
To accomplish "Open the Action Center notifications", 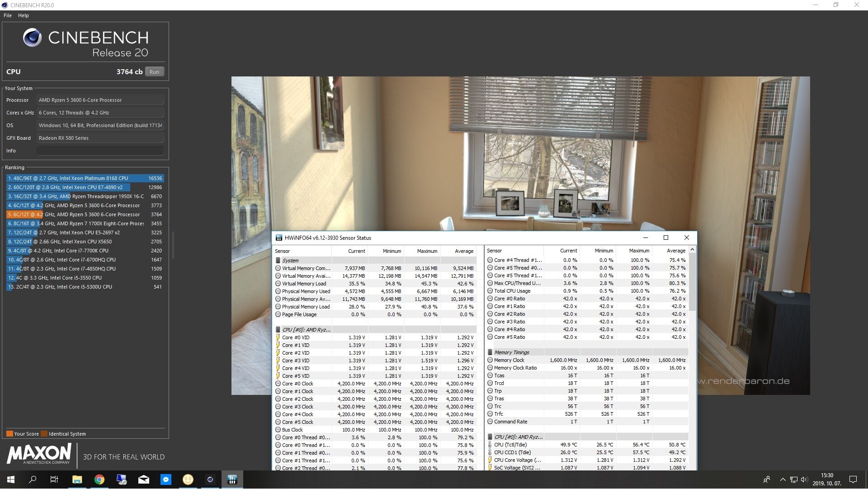I will coord(853,480).
